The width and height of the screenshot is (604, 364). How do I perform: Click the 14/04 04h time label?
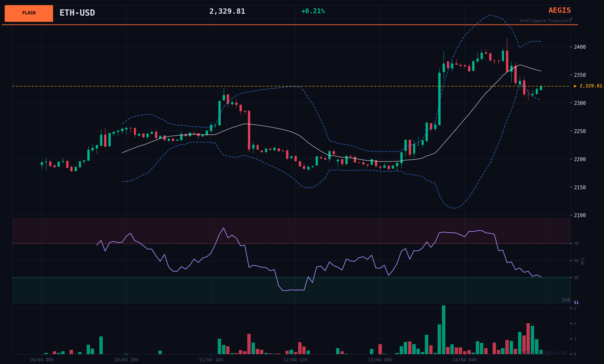[x=465, y=360]
